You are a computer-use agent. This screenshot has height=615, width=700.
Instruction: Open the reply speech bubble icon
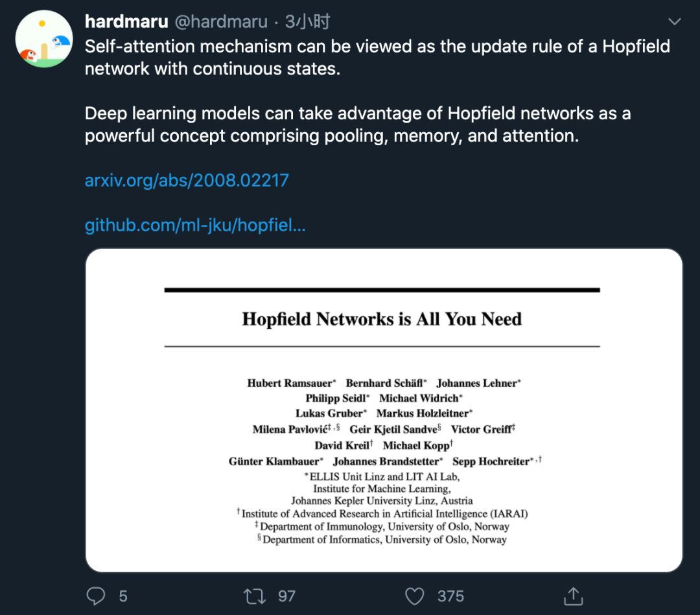coord(96,596)
